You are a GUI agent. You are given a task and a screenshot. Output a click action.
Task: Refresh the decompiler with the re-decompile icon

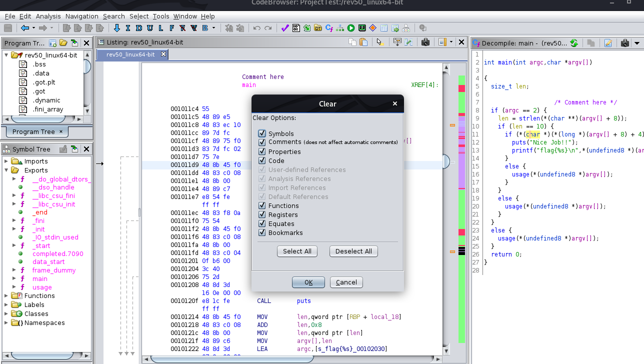click(x=573, y=43)
